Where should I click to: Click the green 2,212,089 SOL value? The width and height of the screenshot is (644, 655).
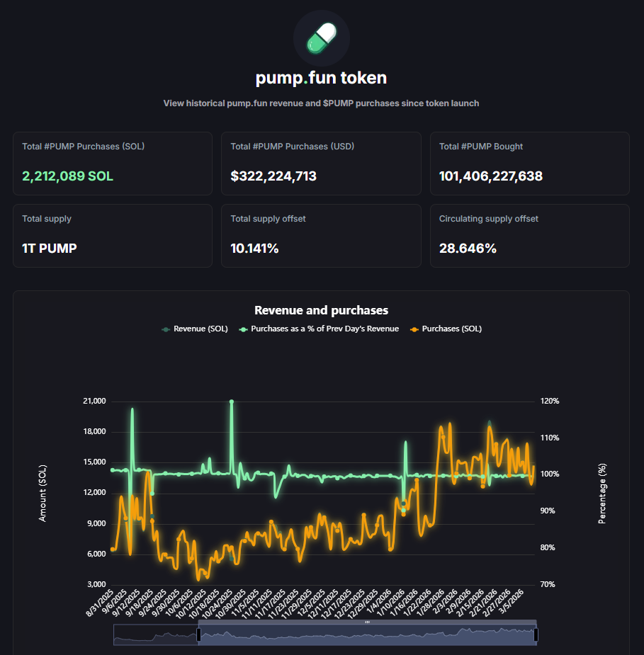click(68, 176)
